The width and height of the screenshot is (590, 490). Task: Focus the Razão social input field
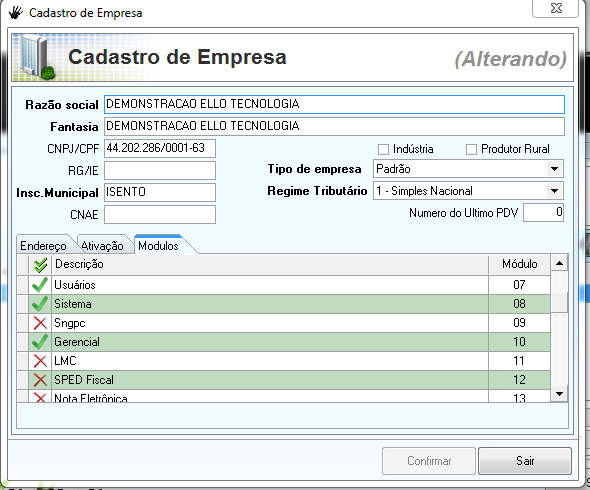pyautogui.click(x=334, y=104)
